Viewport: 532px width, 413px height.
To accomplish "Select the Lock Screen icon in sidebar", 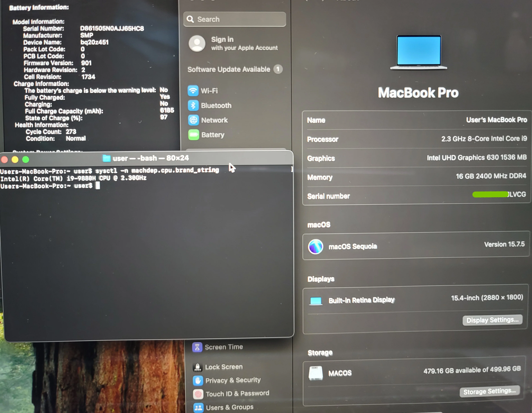I will [198, 367].
